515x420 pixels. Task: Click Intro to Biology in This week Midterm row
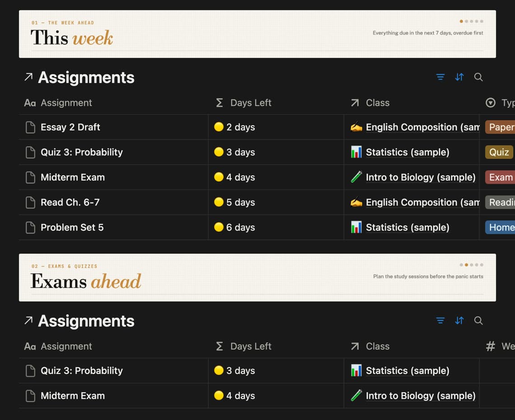click(x=421, y=177)
